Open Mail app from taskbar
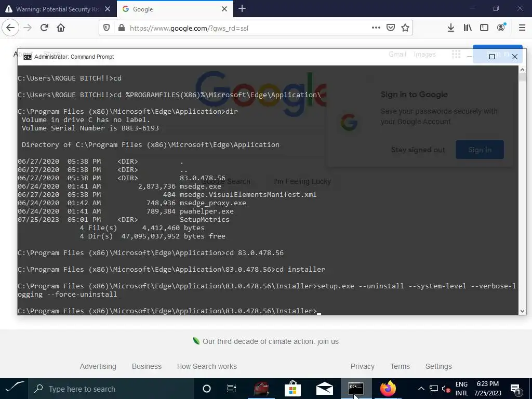532x399 pixels. pos(324,389)
